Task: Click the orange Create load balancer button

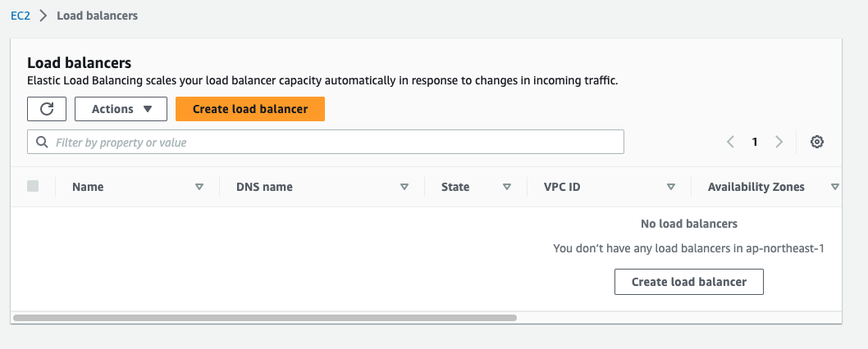Action: point(250,109)
